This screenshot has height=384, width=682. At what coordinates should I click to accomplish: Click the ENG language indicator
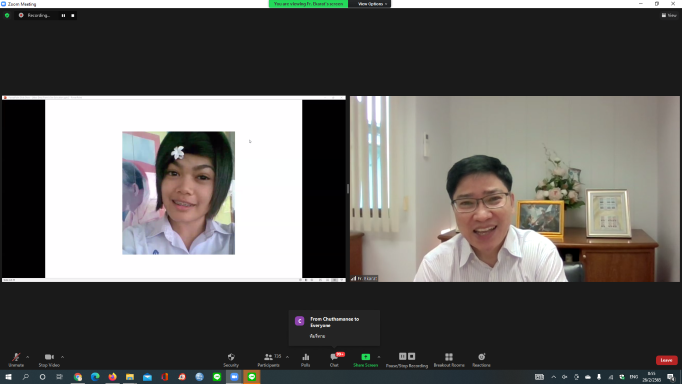tap(634, 377)
